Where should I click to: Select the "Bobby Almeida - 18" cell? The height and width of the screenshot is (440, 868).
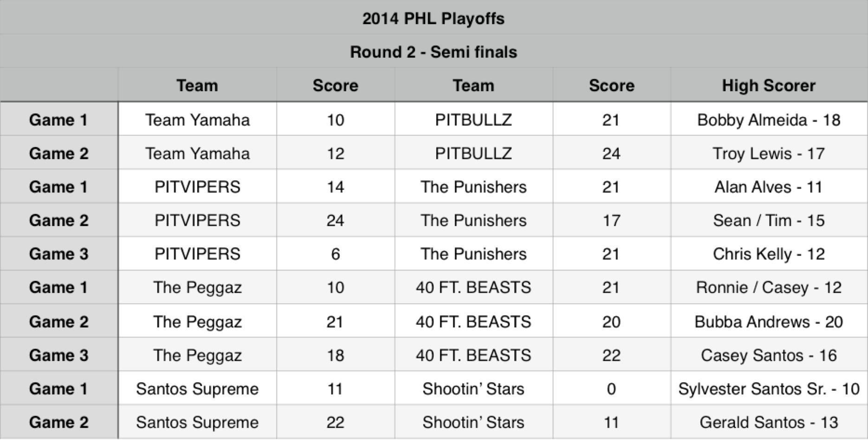click(769, 120)
